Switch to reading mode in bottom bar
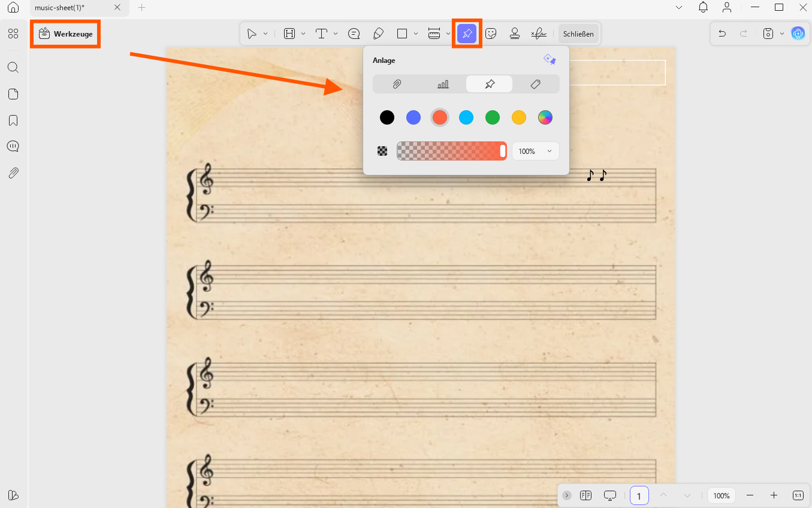Viewport: 812px width, 508px height. click(x=586, y=495)
